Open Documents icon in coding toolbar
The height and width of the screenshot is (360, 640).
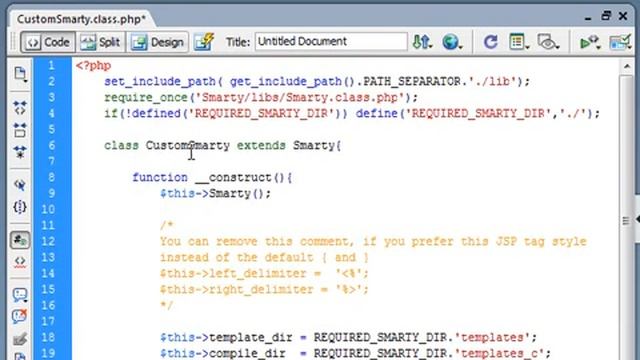tap(20, 74)
